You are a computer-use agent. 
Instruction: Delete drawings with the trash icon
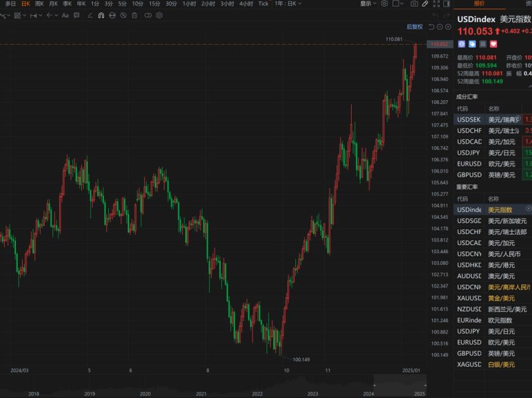coord(133,15)
